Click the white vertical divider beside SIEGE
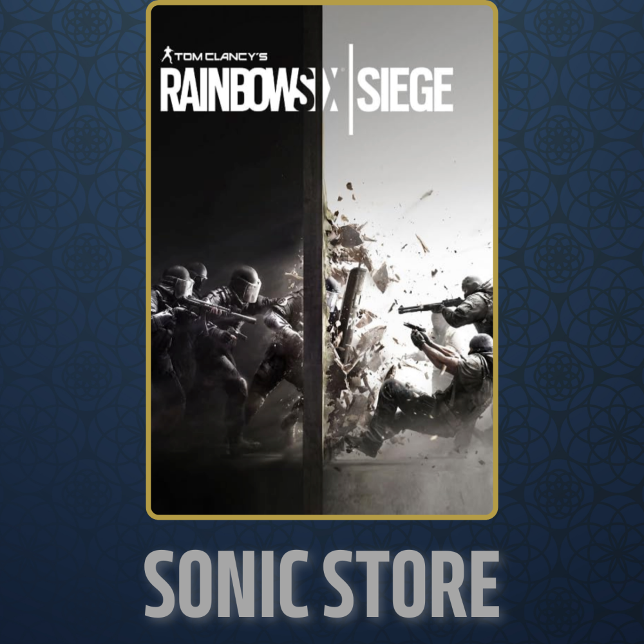 [351, 89]
